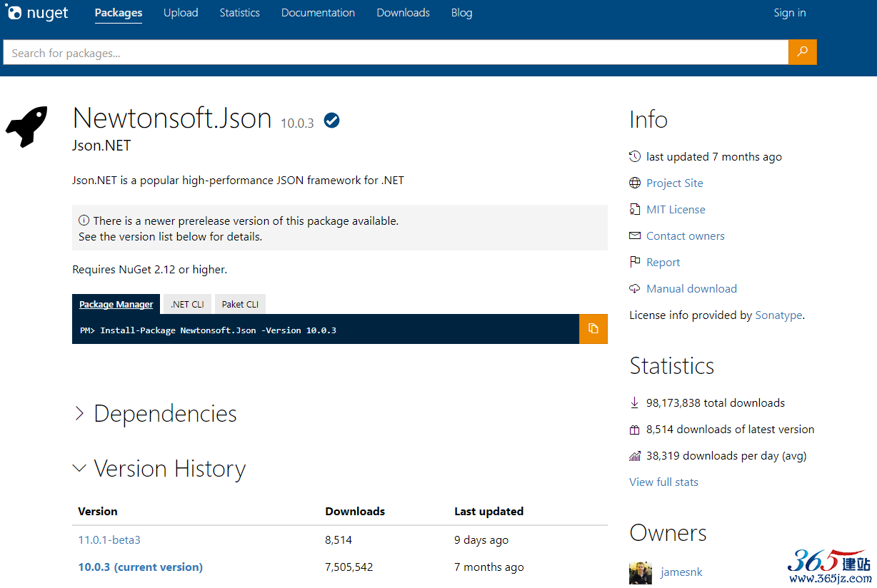877x588 pixels.
Task: Switch to the .NET CLI tab
Action: (x=187, y=304)
